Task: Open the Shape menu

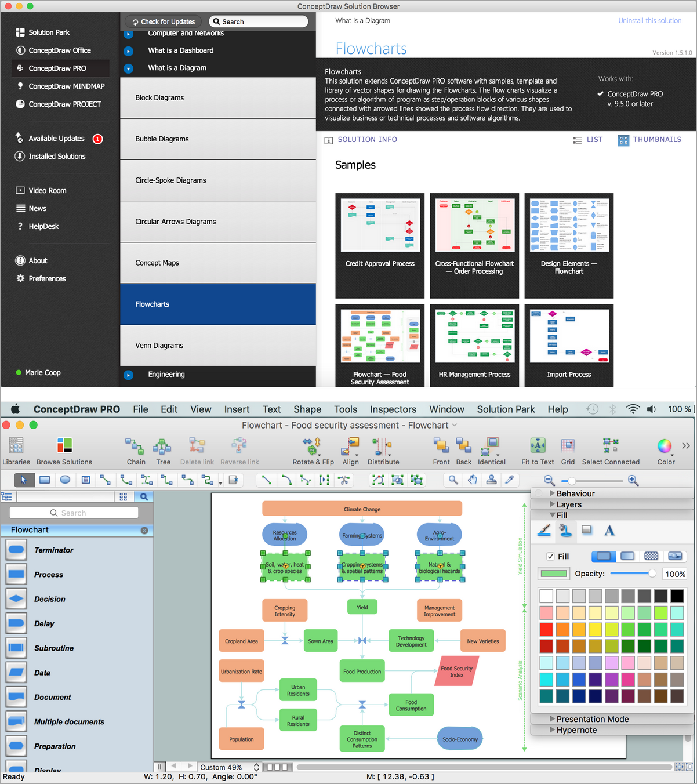Action: point(307,409)
